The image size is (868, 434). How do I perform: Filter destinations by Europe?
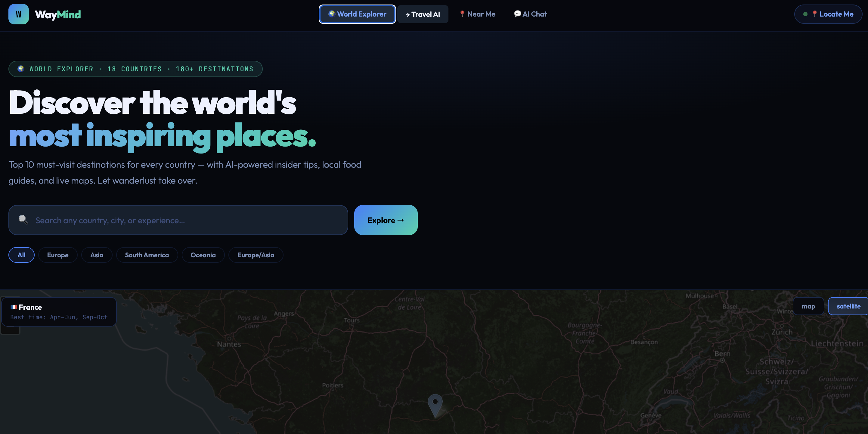tap(57, 255)
